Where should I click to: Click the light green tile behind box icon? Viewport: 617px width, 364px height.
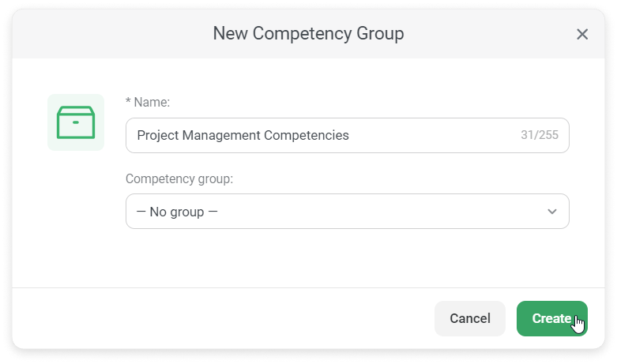(x=76, y=122)
